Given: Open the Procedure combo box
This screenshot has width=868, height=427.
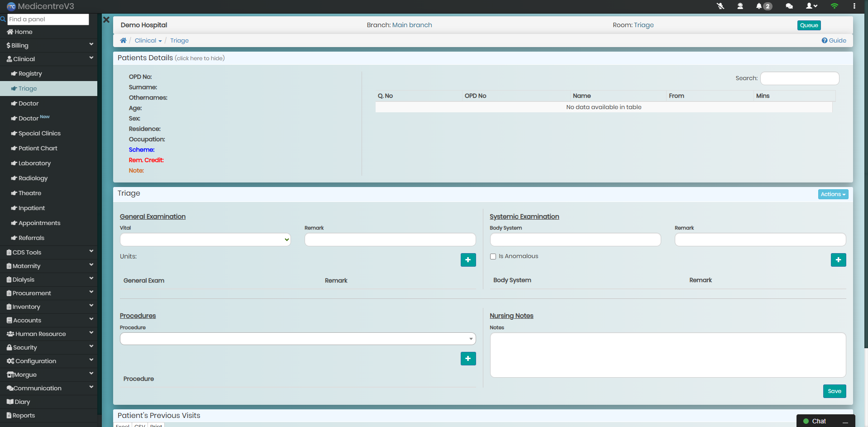Looking at the screenshot, I should tap(297, 339).
